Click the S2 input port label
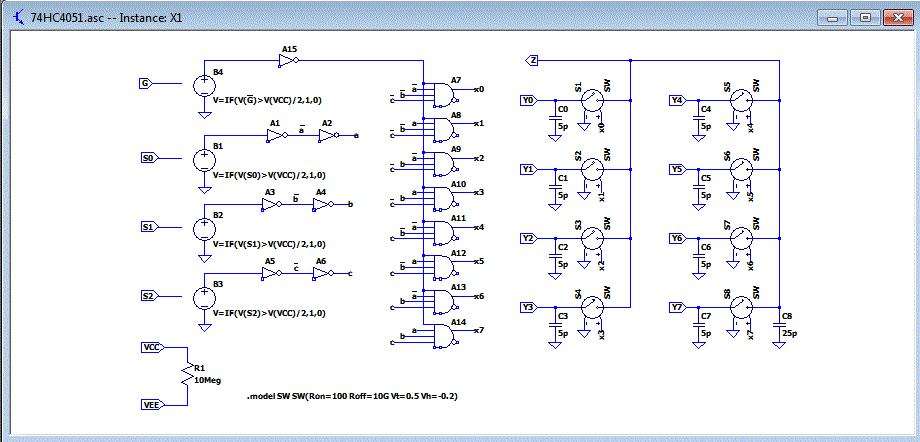Screen dimensions: 920x442 pos(149,296)
